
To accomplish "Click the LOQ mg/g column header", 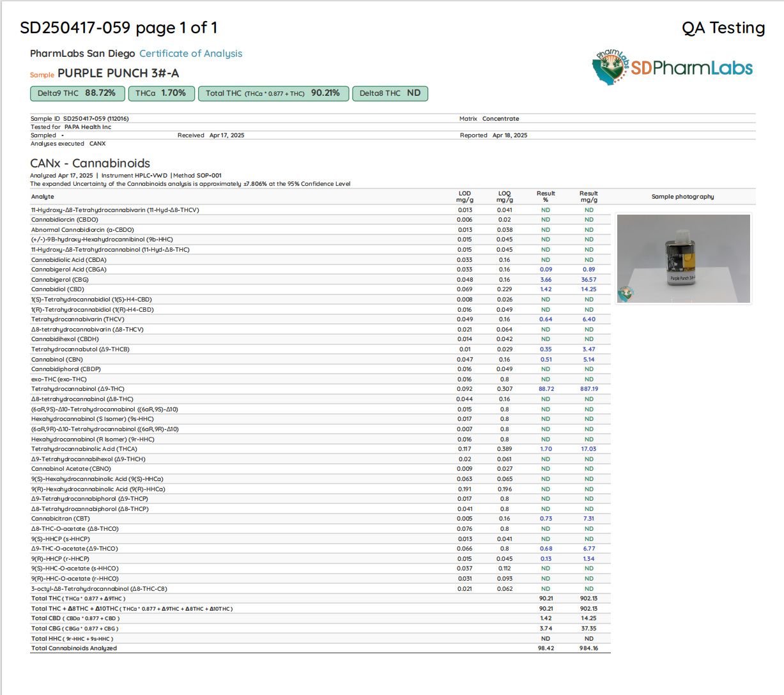I will click(x=504, y=197).
